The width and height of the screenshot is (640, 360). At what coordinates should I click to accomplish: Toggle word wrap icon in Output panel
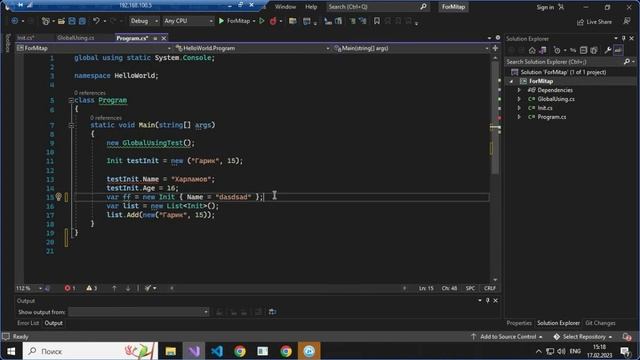click(272, 312)
